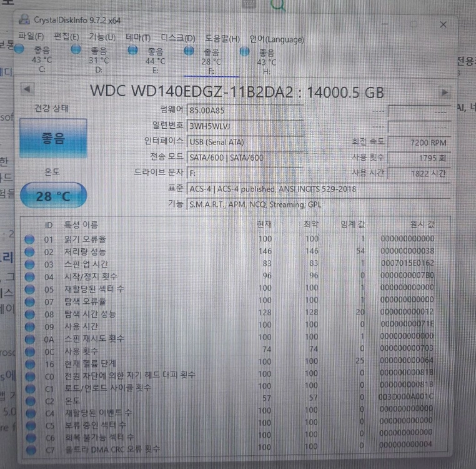Open the 기능(U) menu
The image size is (476, 469).
[102, 37]
